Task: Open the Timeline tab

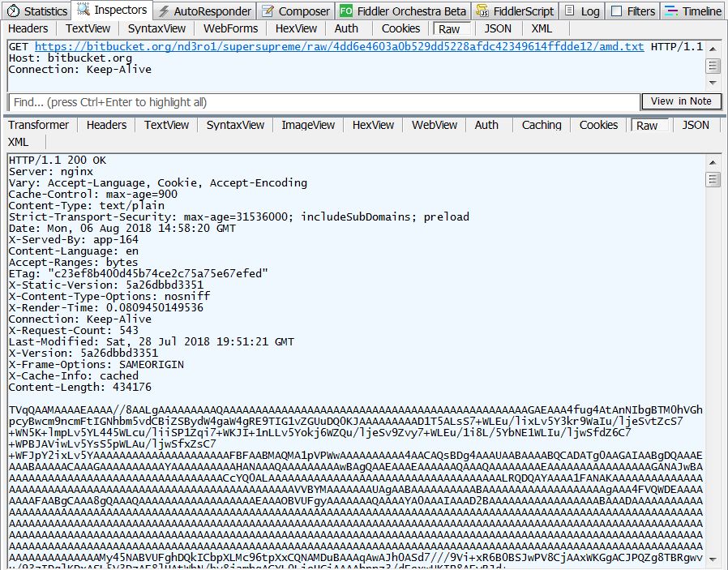Action: (x=692, y=11)
